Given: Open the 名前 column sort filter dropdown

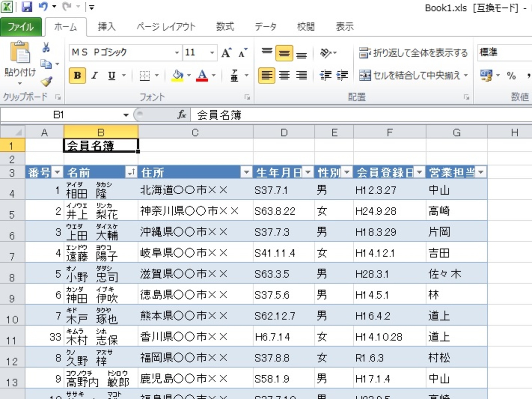Looking at the screenshot, I should [131, 172].
